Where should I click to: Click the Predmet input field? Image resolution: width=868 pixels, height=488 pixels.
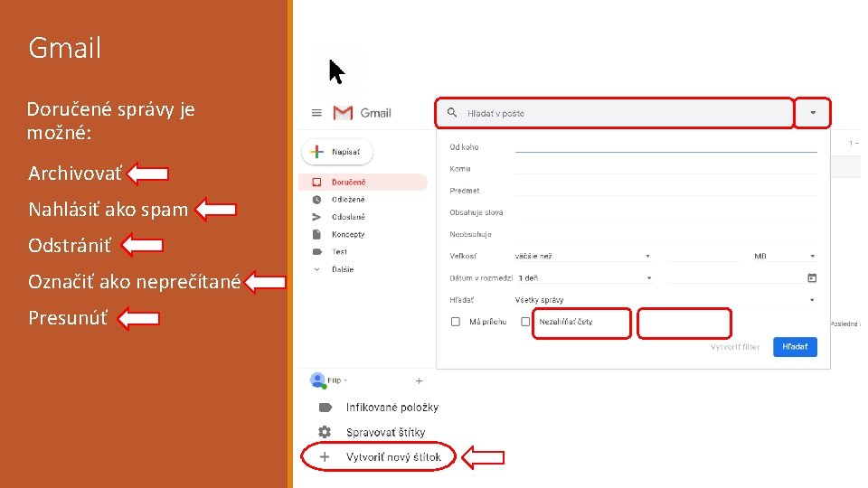(x=666, y=191)
